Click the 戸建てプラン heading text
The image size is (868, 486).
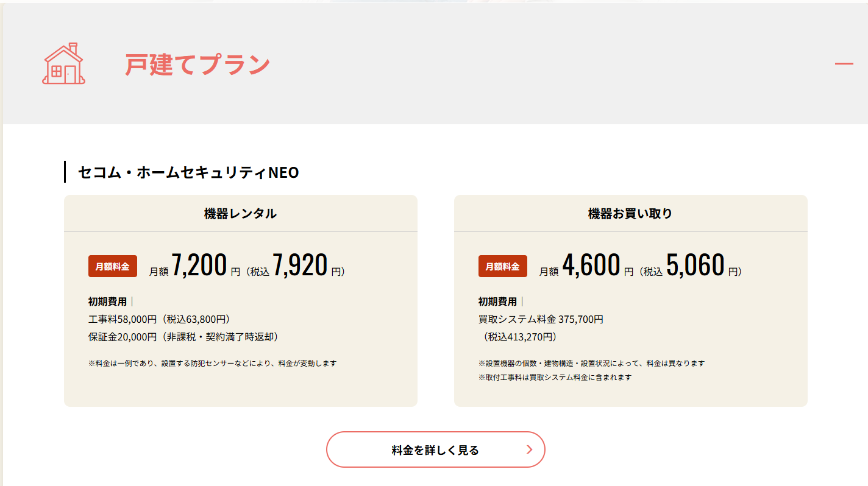197,65
